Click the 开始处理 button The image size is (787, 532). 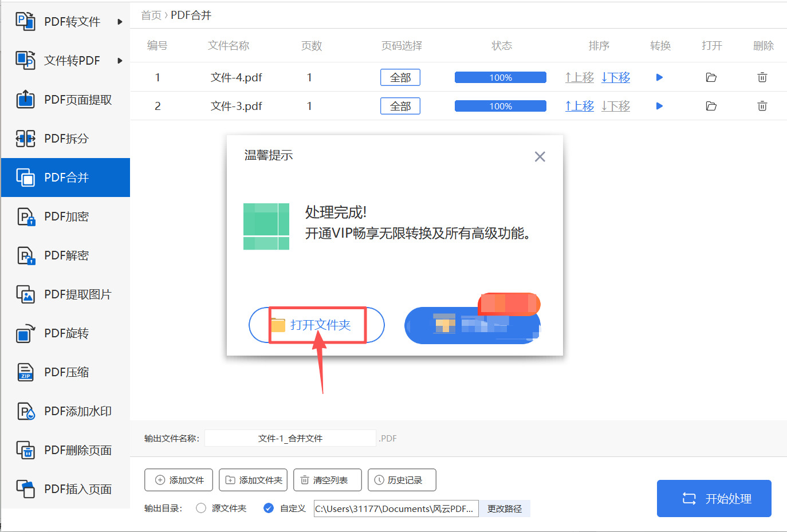click(714, 498)
